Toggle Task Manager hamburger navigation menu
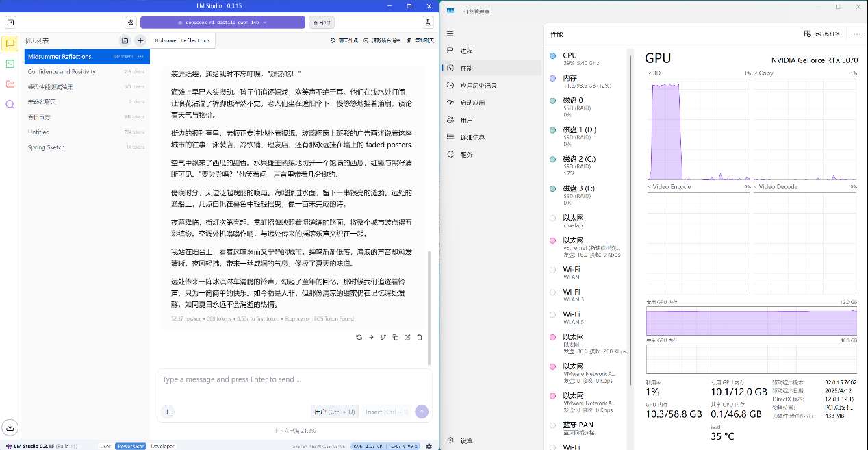Viewport: 868px width, 450px height. pyautogui.click(x=450, y=33)
